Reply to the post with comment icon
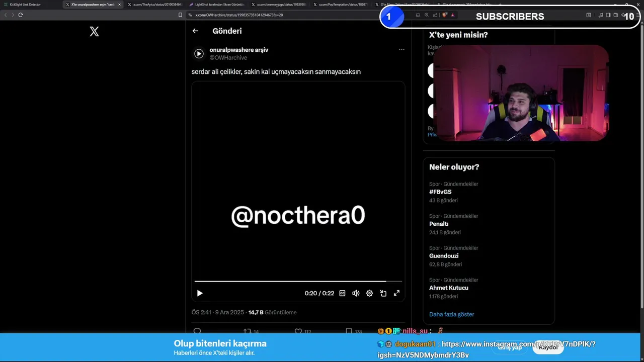The width and height of the screenshot is (644, 362). [197, 331]
